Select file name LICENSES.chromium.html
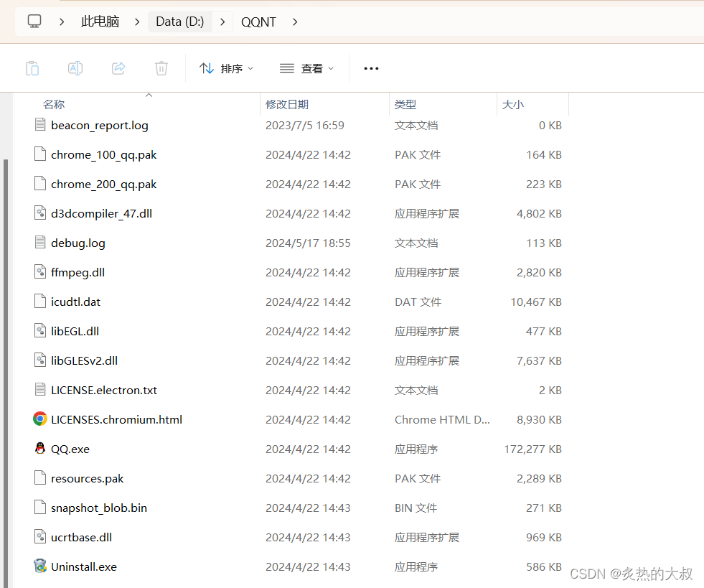Viewport: 704px width, 588px height. (117, 419)
